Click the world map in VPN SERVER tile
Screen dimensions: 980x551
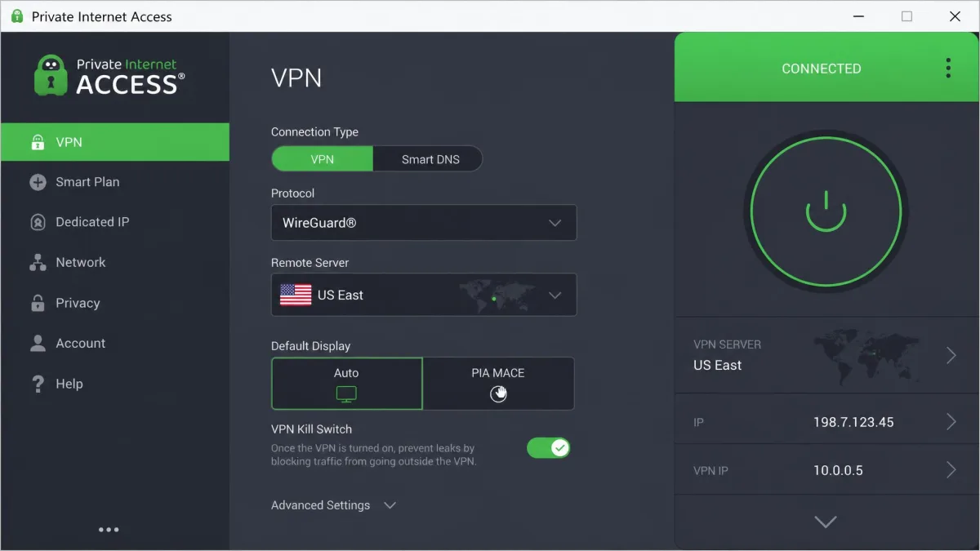867,357
